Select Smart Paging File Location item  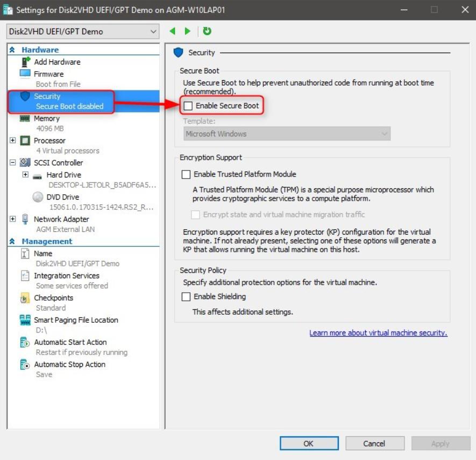pyautogui.click(x=76, y=320)
